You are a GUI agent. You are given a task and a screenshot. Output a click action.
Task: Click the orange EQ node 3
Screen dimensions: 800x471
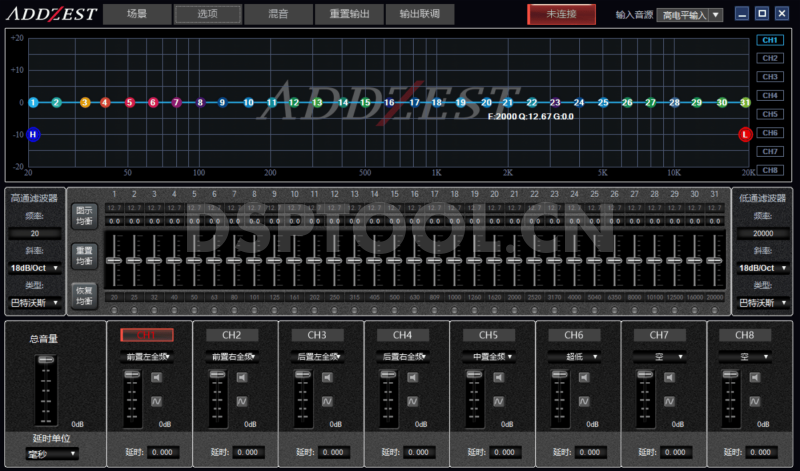coord(85,102)
